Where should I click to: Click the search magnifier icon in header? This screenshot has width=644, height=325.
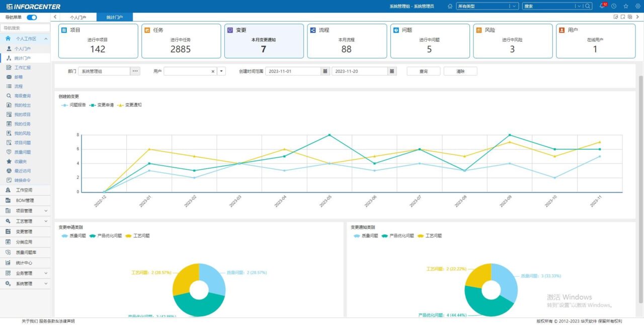[x=587, y=6]
